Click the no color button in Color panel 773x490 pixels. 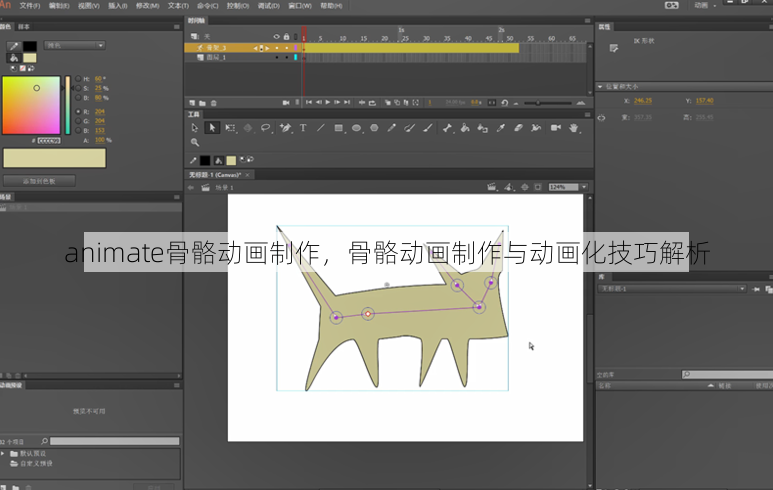click(23, 69)
